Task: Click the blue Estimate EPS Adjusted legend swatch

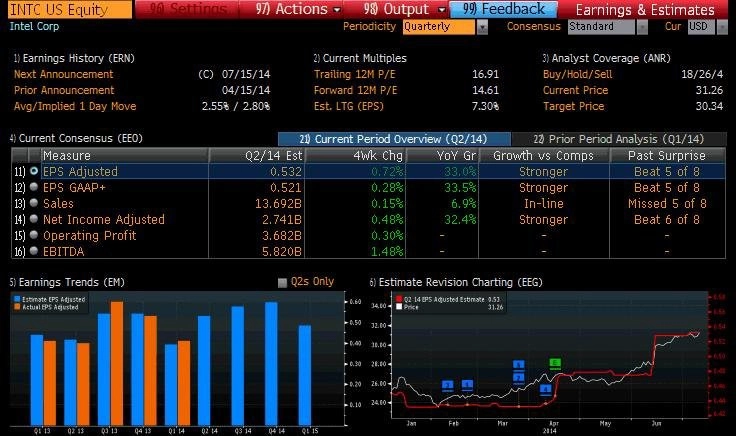Action: [17, 299]
